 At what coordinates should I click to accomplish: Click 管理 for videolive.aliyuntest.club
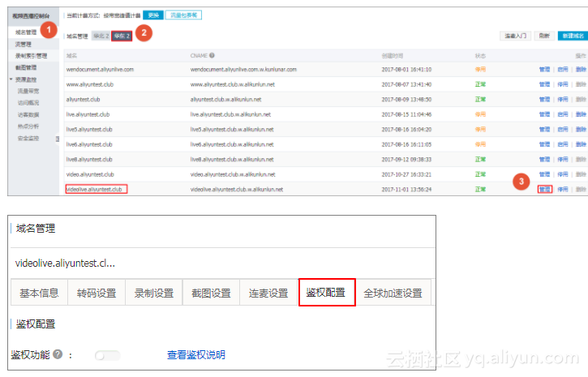click(544, 189)
